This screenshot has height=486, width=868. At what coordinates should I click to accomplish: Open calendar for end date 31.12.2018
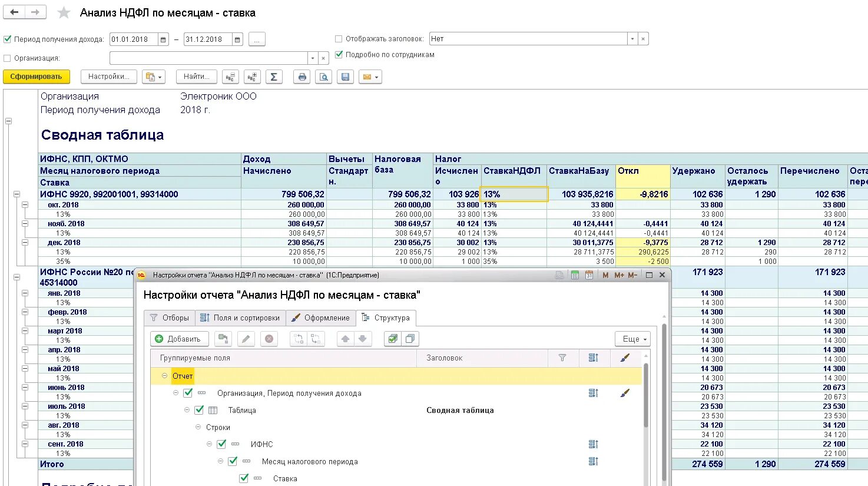237,39
